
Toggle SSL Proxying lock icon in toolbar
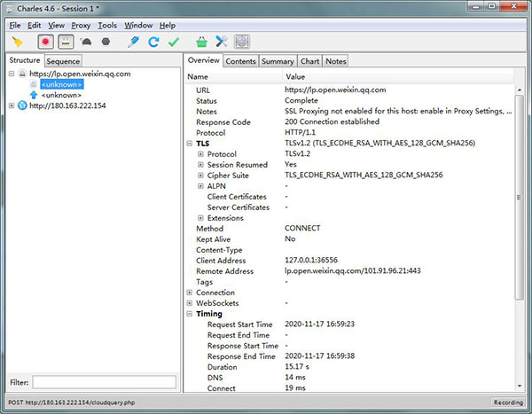click(x=66, y=42)
